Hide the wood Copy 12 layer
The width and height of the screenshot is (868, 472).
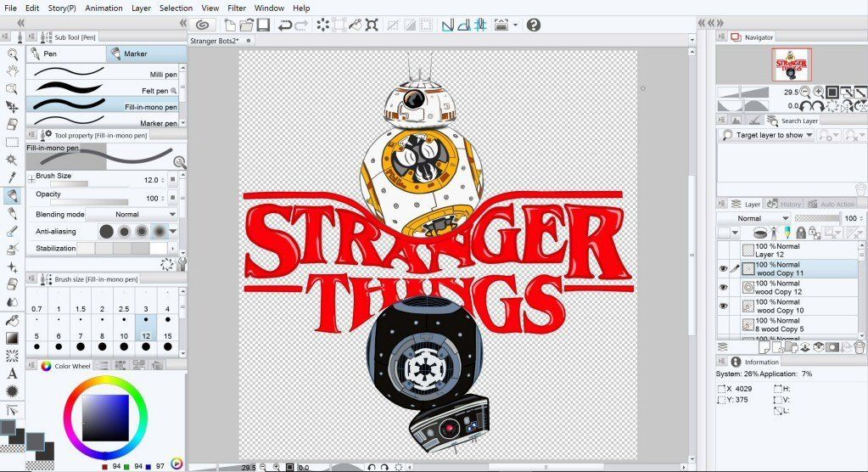(x=723, y=287)
